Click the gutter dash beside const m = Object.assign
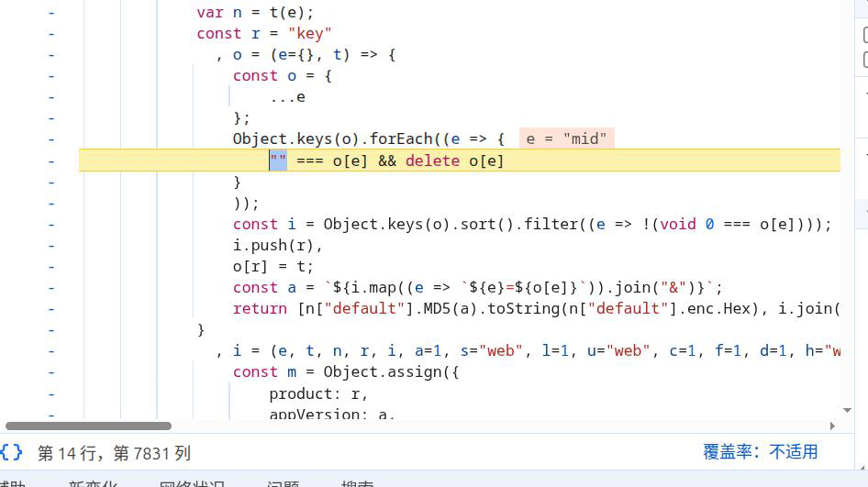The height and width of the screenshot is (487, 868). 51,371
